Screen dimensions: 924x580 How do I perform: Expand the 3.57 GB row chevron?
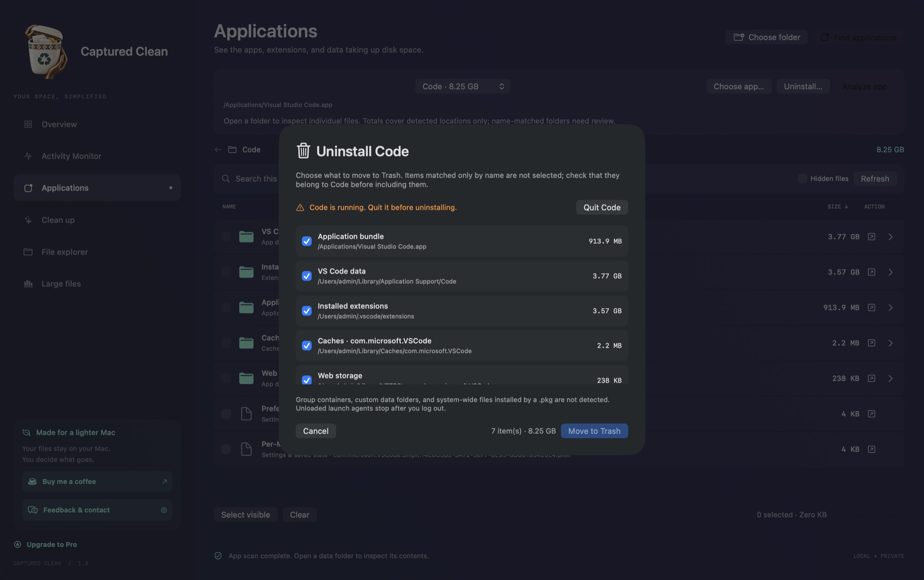point(890,272)
